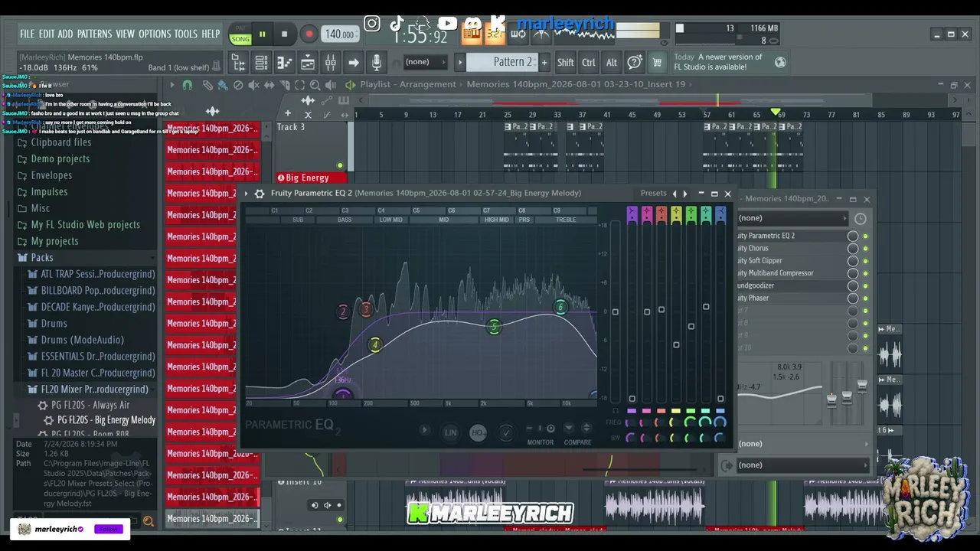Click the 140.000 tempo field
This screenshot has width=980, height=551.
(x=340, y=34)
